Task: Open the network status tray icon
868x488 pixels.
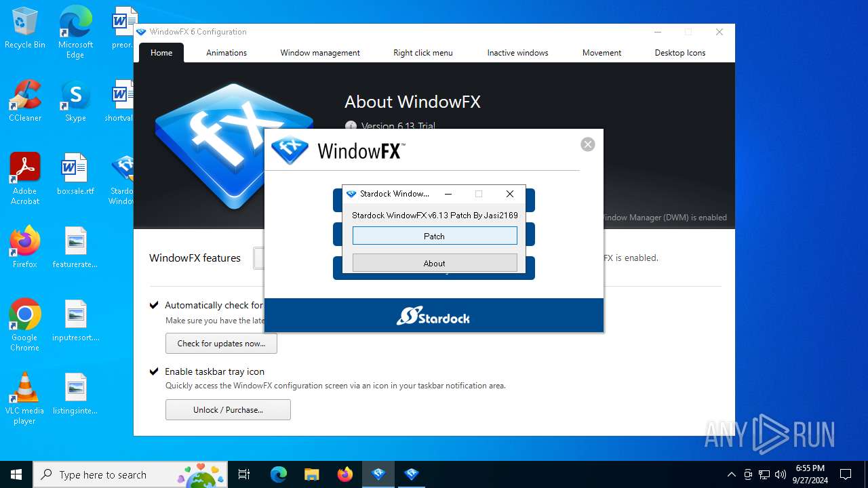Action: click(764, 474)
